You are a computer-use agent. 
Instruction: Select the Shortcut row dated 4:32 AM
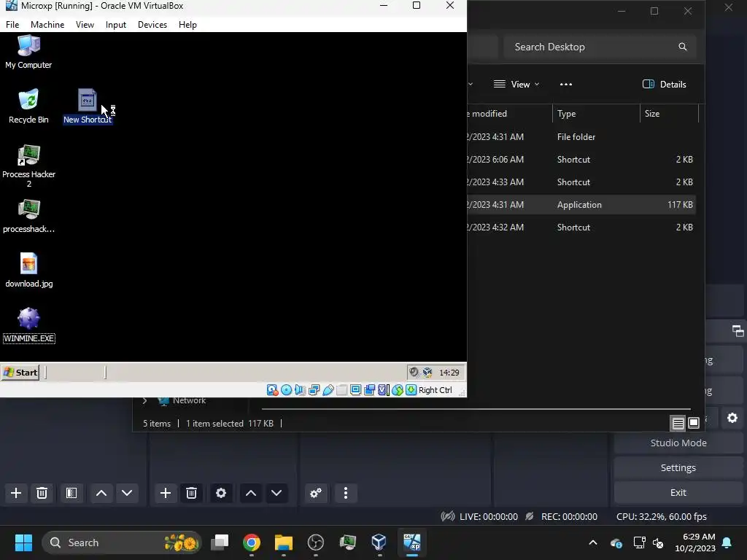[581, 227]
